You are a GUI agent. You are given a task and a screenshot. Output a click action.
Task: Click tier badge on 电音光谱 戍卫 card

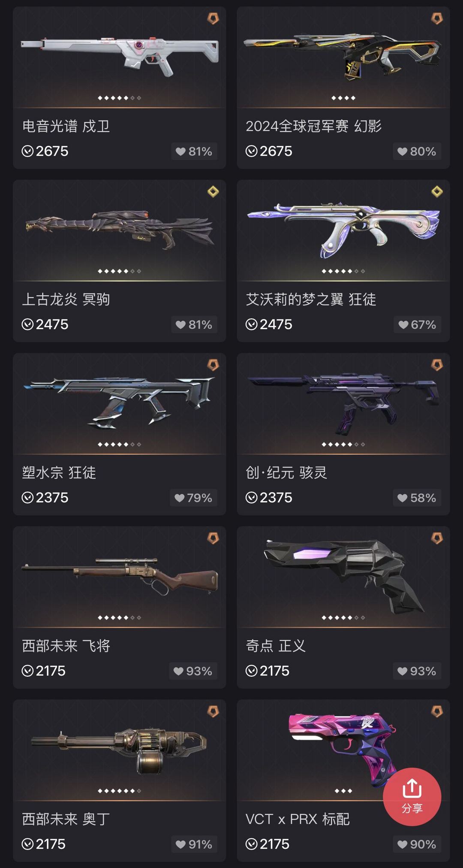click(213, 18)
